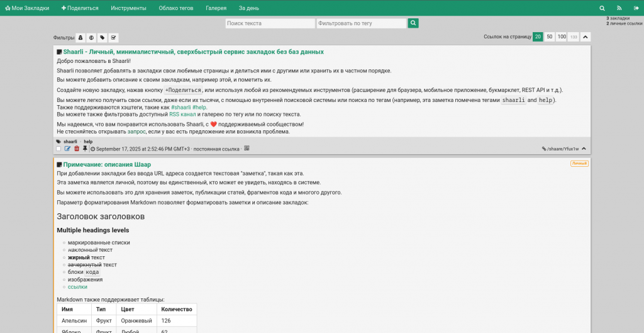
Task: Show QR code for the Shaarli bookmark
Action: [247, 149]
